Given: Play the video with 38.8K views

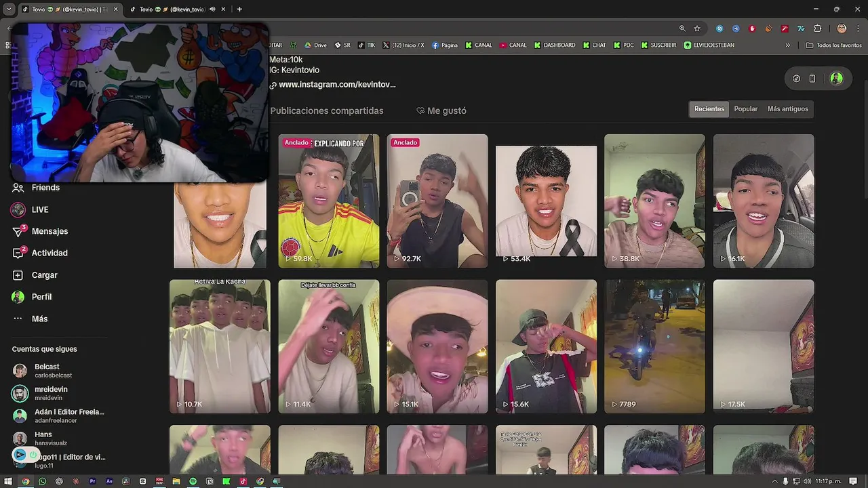Looking at the screenshot, I should coord(654,201).
